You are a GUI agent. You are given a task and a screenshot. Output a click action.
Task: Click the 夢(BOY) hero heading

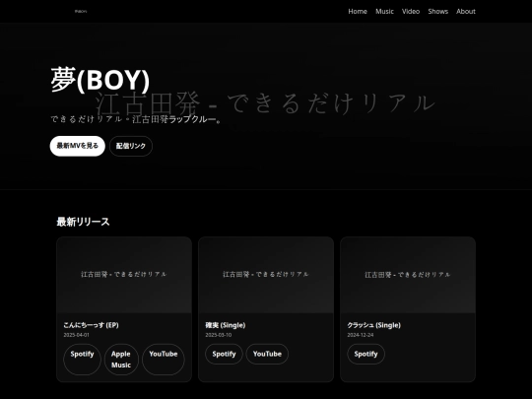[x=100, y=80]
